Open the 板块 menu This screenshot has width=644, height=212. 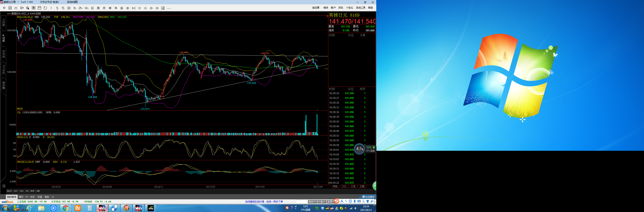[x=326, y=8]
